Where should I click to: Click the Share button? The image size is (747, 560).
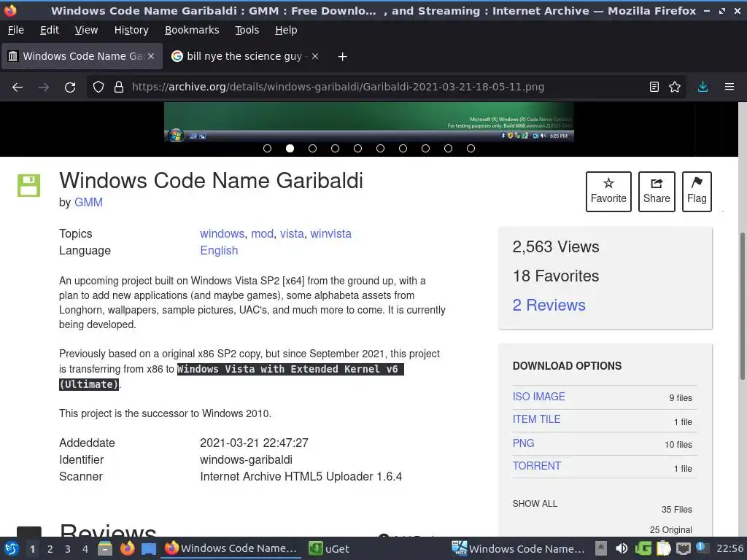pos(657,192)
